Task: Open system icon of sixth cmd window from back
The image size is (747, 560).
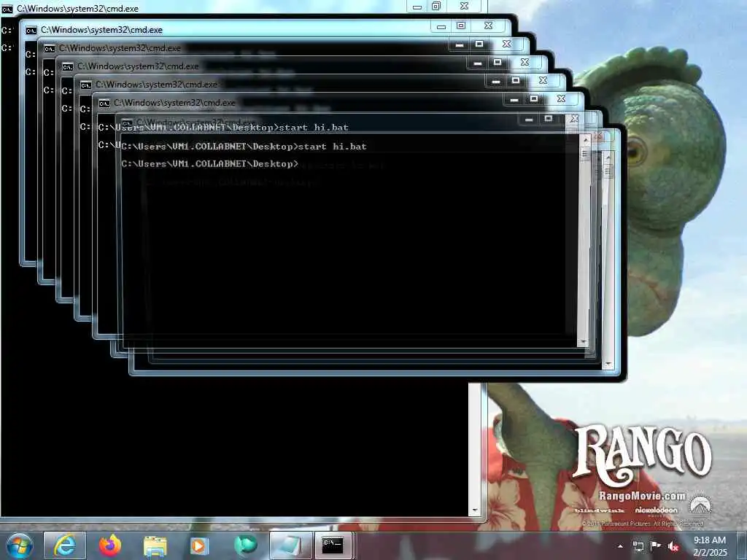Action: (104, 104)
